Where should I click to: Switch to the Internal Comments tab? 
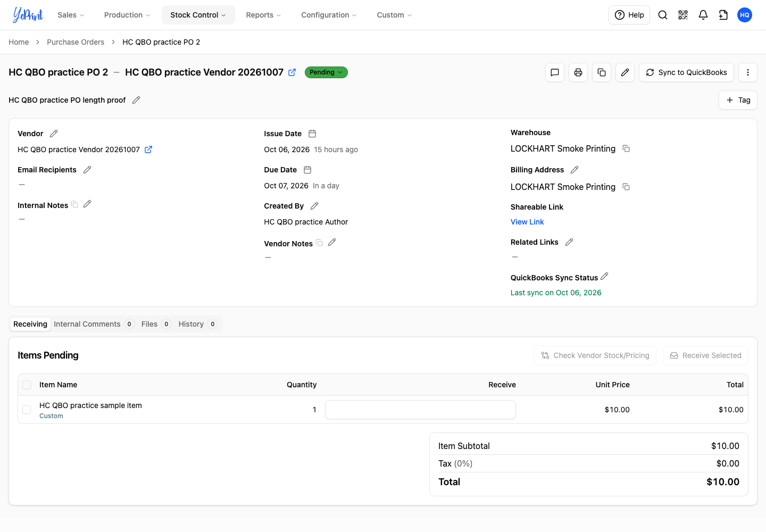point(94,324)
